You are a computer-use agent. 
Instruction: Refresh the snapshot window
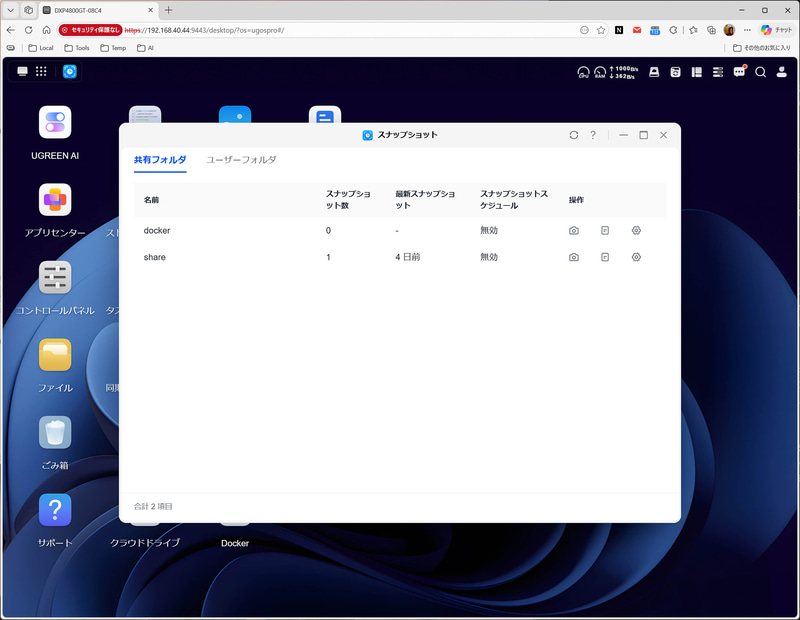click(573, 135)
